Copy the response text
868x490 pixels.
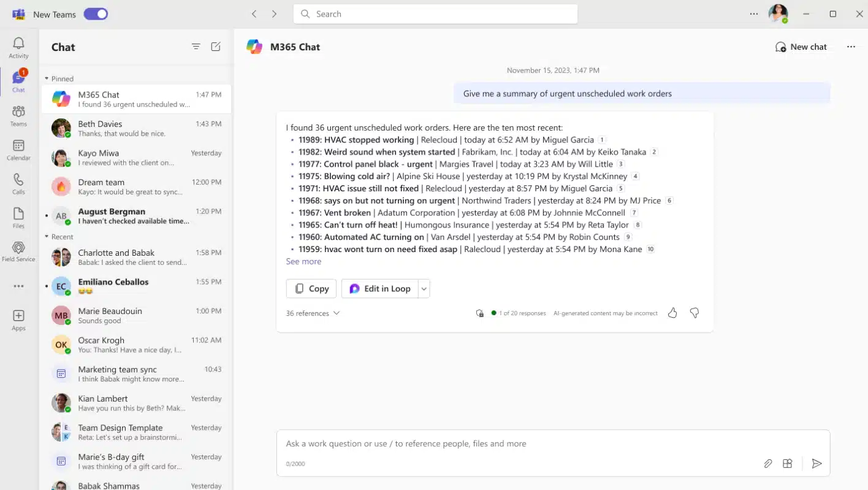(x=311, y=289)
